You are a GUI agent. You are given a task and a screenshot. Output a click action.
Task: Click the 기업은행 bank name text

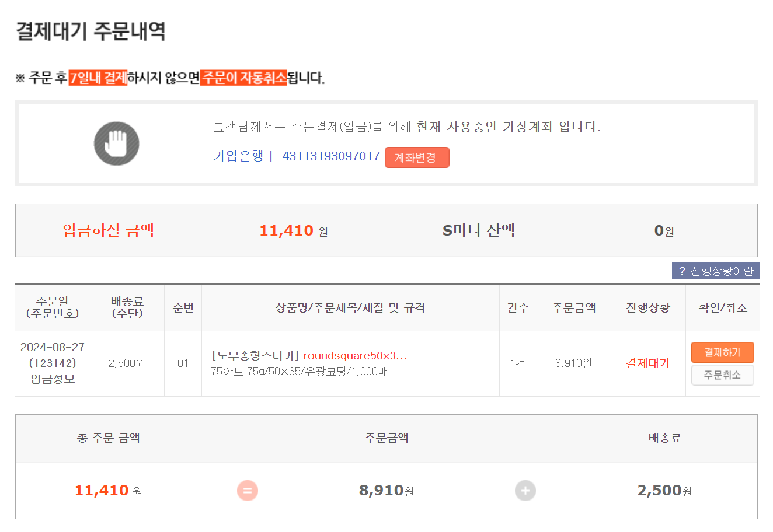[x=238, y=156]
